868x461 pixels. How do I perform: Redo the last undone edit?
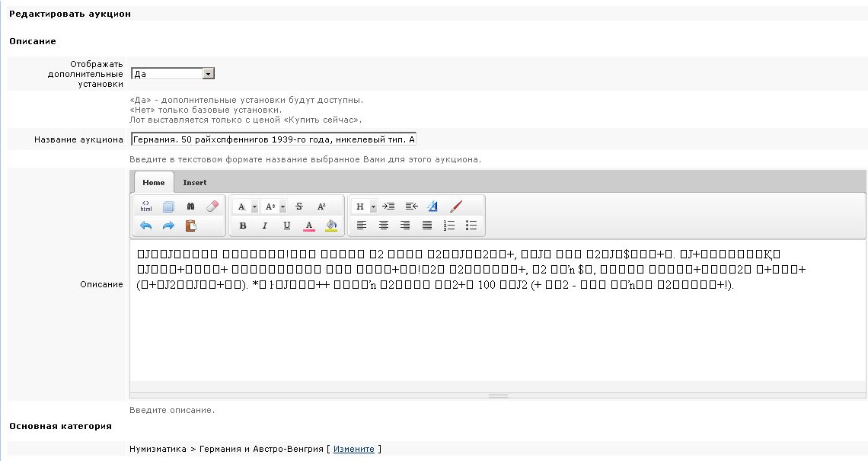point(168,226)
